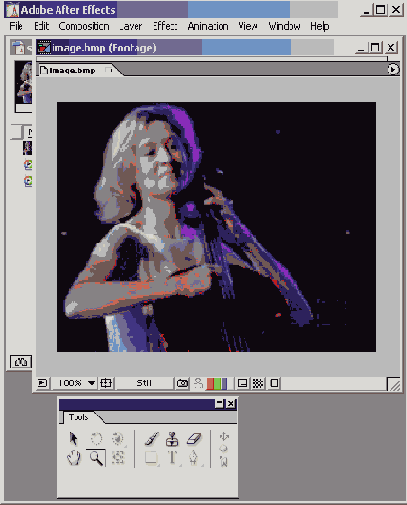This screenshot has height=505, width=407.
Task: Select the Selection arrow tool
Action: click(x=73, y=439)
